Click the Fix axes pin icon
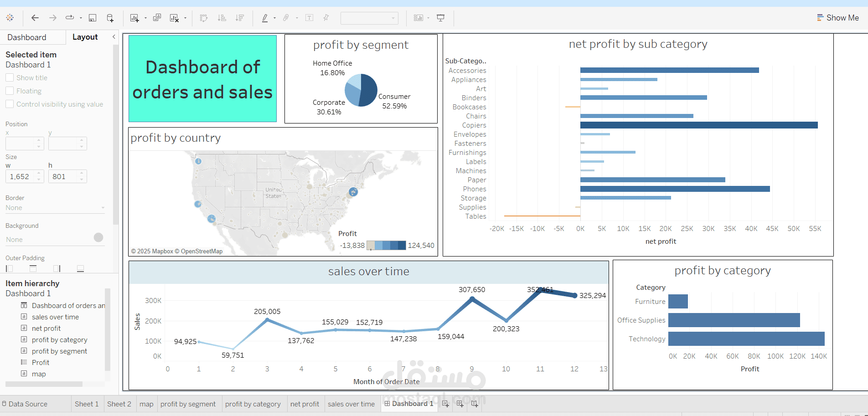This screenshot has height=416, width=868. click(326, 18)
